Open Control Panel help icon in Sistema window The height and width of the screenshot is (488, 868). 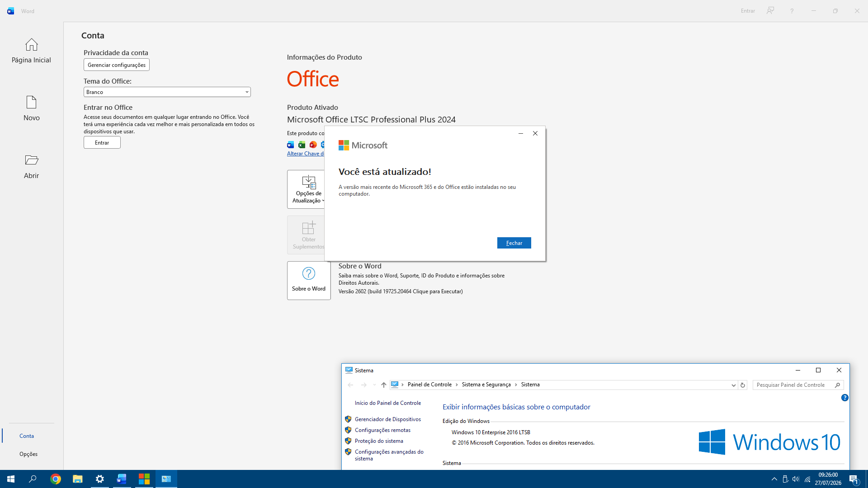[844, 398]
